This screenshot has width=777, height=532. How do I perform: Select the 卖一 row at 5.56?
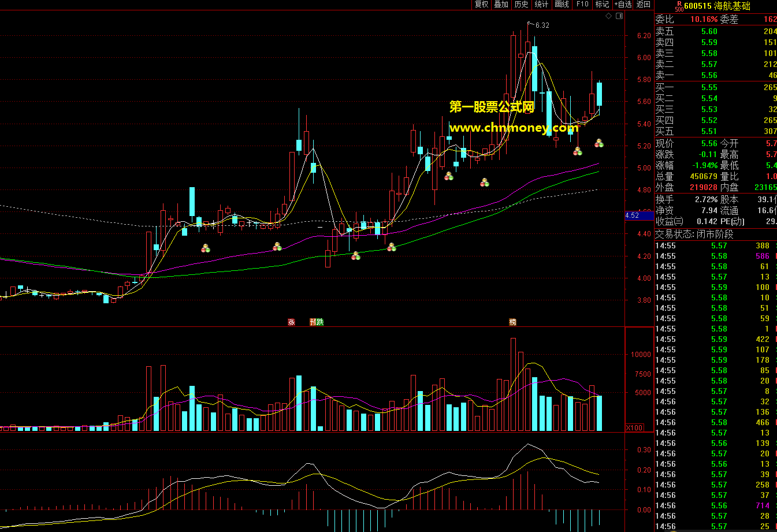point(716,75)
